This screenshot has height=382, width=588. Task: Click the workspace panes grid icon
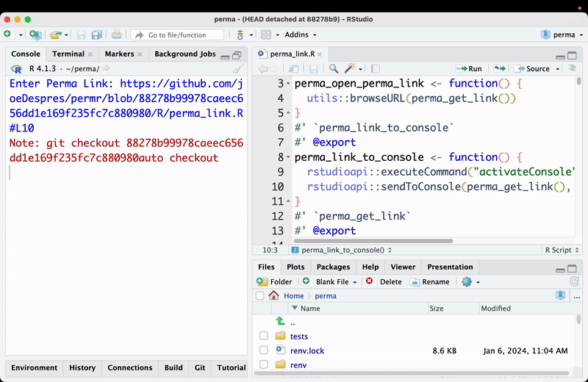pyautogui.click(x=266, y=35)
